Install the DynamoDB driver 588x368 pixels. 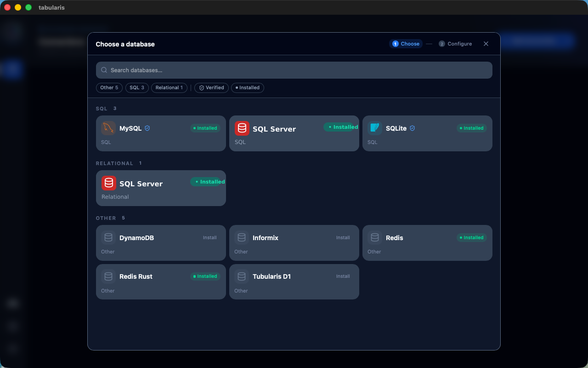click(x=210, y=238)
